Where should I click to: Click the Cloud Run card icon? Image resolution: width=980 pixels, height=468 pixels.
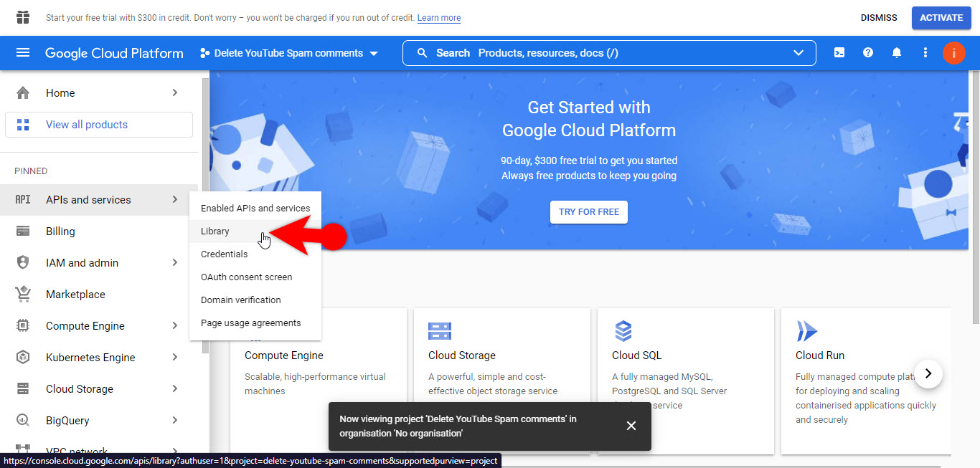806,331
